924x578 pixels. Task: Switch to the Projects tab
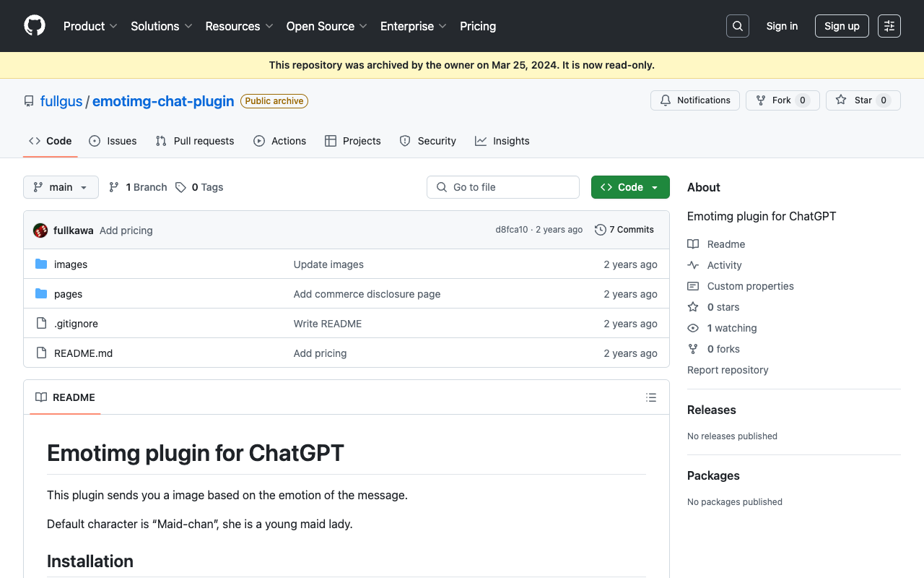pos(353,141)
